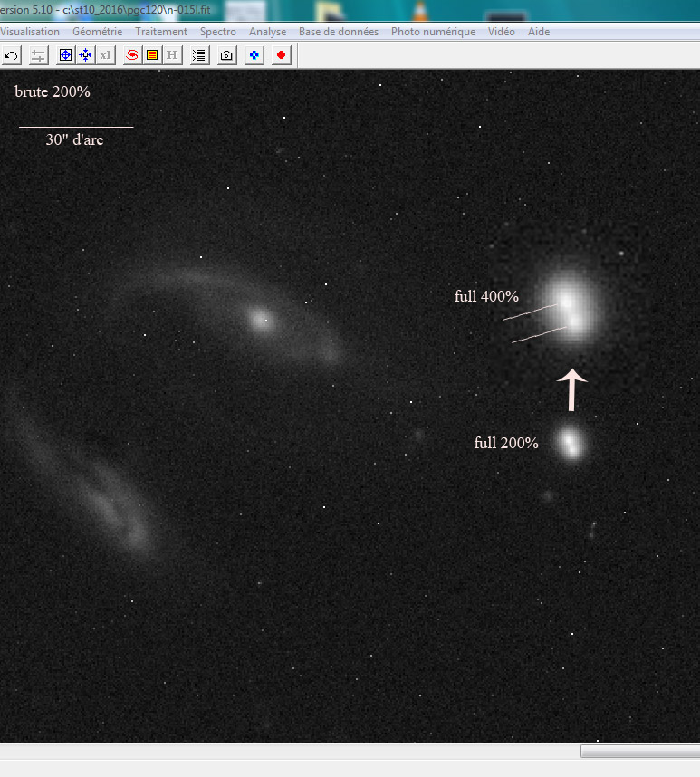The width and height of the screenshot is (700, 777).
Task: Open the Photo numérique menu
Action: point(433,32)
